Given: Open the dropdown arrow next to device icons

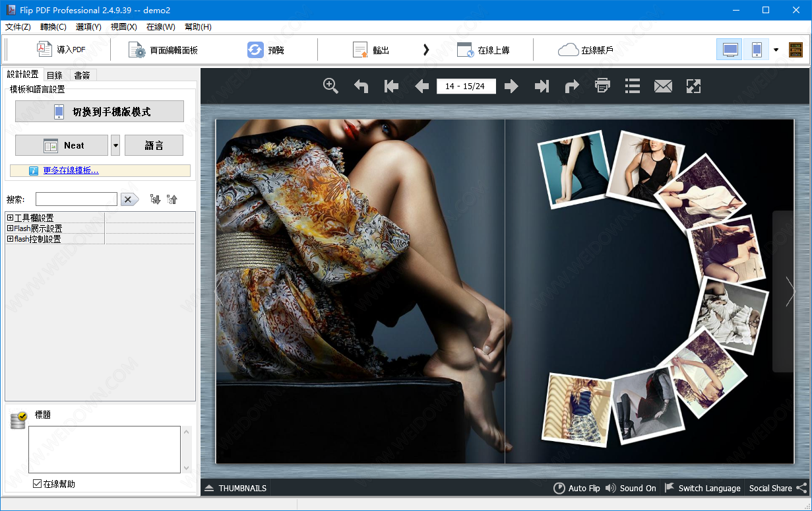Looking at the screenshot, I should click(x=776, y=50).
